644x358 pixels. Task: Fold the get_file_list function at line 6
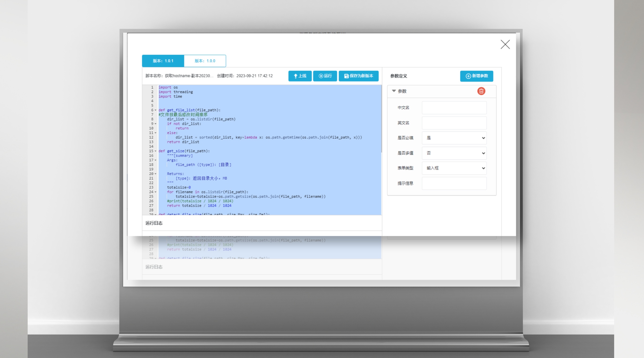pyautogui.click(x=156, y=110)
